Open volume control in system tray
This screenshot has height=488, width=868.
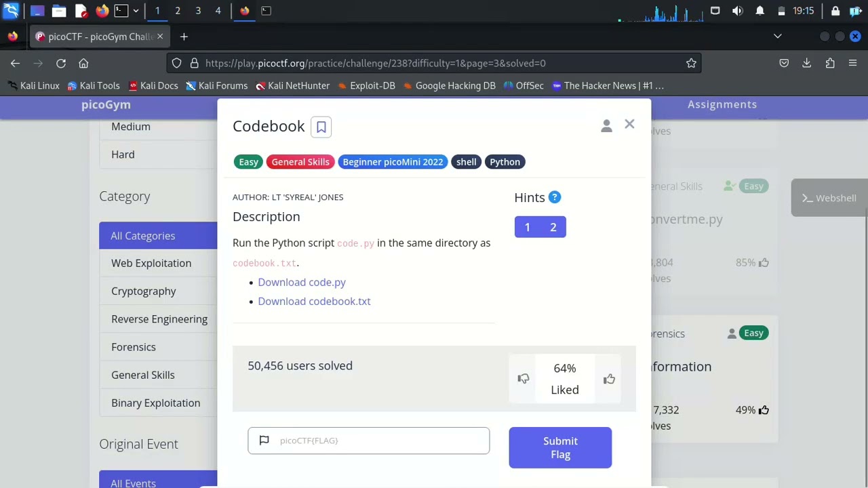pyautogui.click(x=738, y=11)
